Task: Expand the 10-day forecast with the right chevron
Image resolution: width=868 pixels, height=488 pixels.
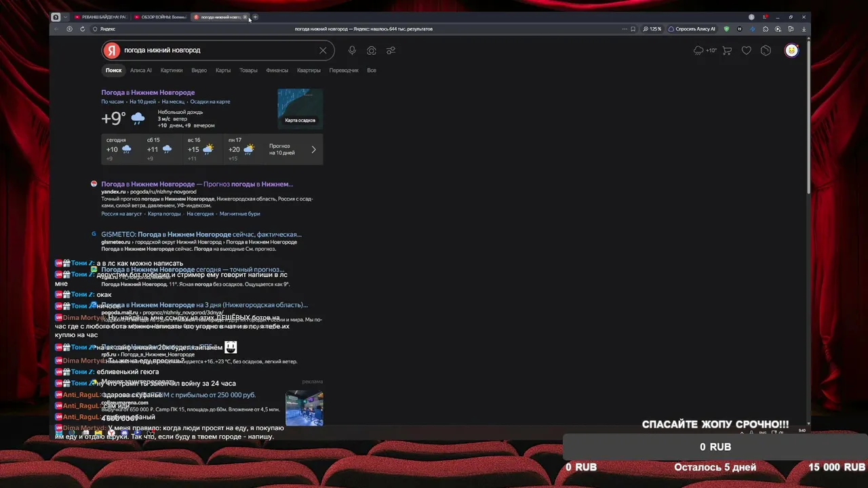Action: pyautogui.click(x=313, y=149)
